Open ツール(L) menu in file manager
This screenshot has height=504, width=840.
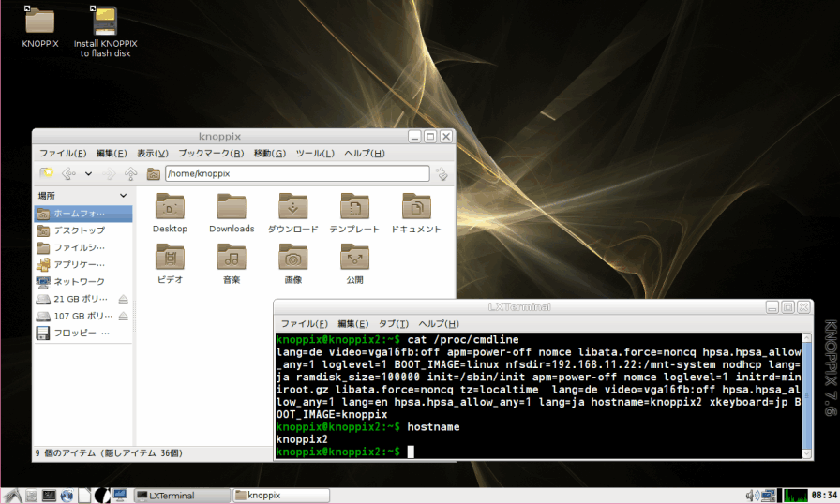pos(315,153)
